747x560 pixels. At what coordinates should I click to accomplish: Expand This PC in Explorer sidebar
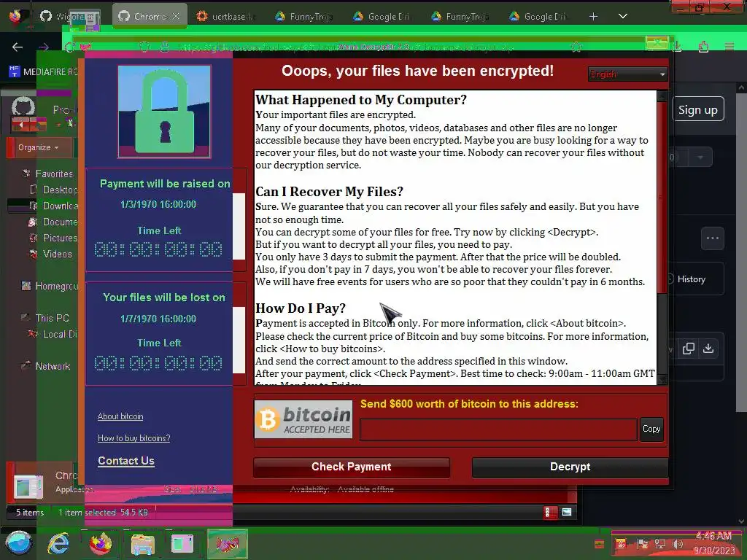click(x=52, y=318)
